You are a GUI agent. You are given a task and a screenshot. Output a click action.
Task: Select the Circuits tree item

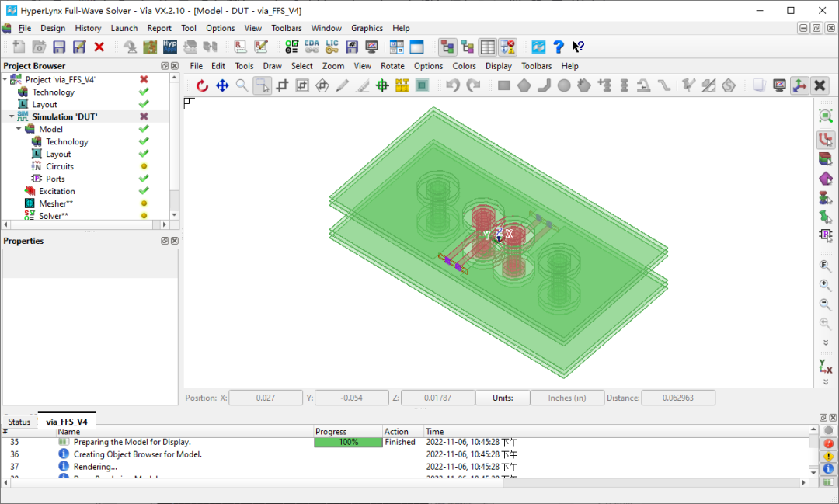click(59, 166)
